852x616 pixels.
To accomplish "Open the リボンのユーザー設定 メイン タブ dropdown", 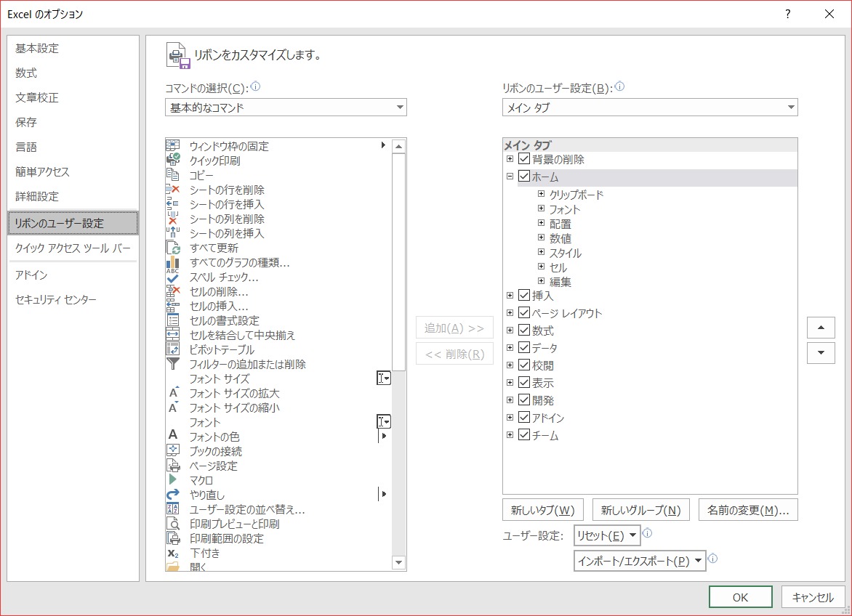I will (650, 108).
